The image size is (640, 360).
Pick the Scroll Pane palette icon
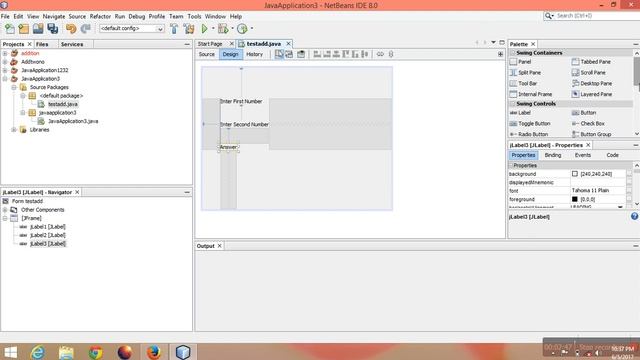pos(575,73)
